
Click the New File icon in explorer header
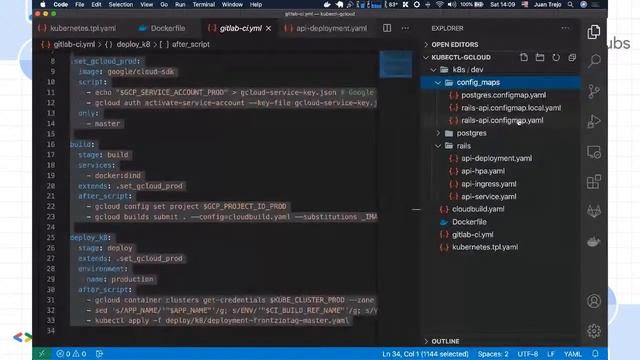[524, 57]
